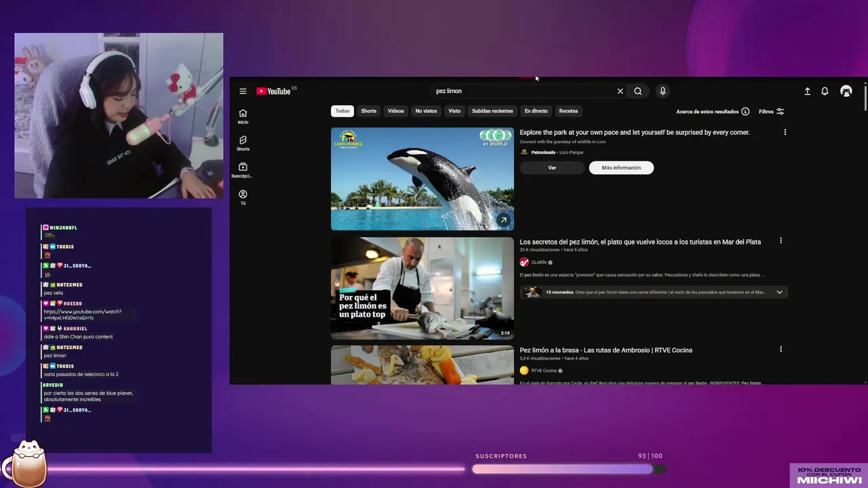Image resolution: width=868 pixels, height=488 pixels.
Task: Select the En directo chip
Action: click(x=536, y=111)
